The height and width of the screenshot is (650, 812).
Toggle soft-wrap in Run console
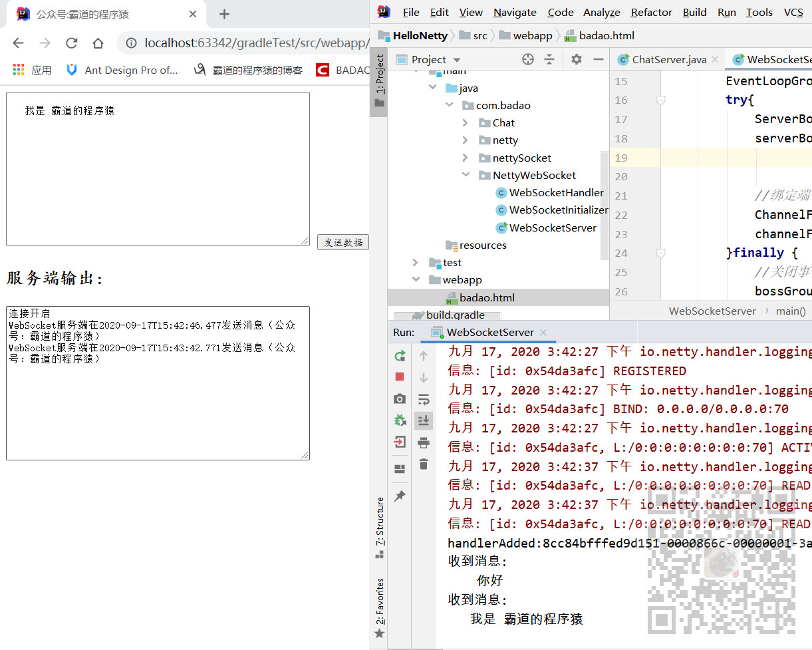coord(424,399)
